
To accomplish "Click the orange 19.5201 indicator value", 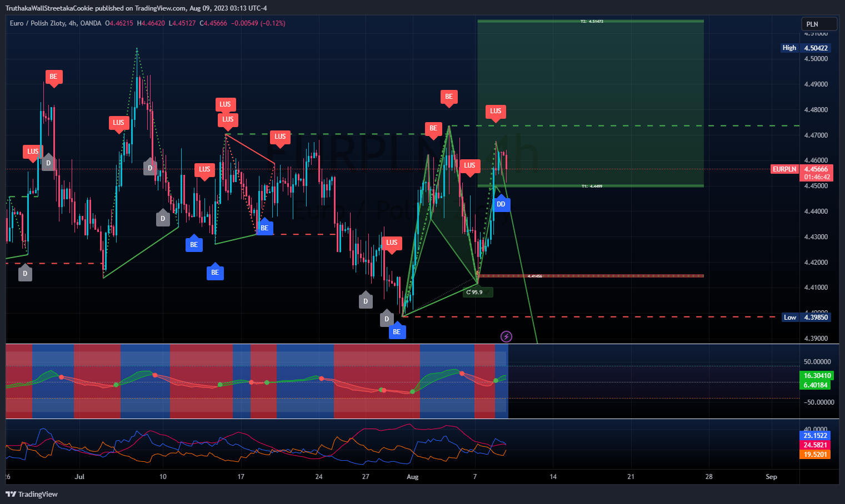I will click(x=815, y=455).
